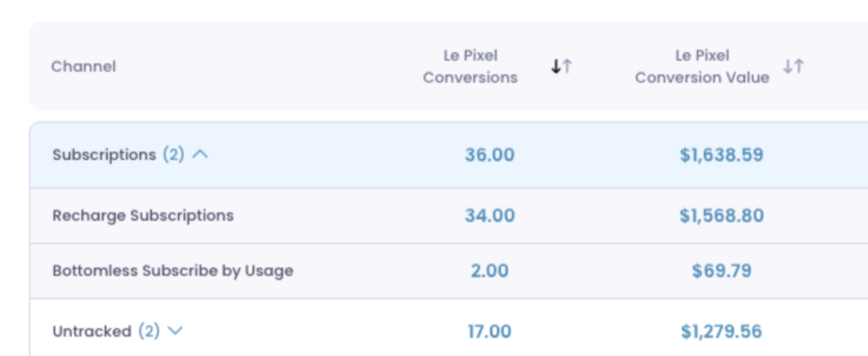Open the $69.79 Bottomless conversion value
The height and width of the screenshot is (356, 868).
coord(721,270)
